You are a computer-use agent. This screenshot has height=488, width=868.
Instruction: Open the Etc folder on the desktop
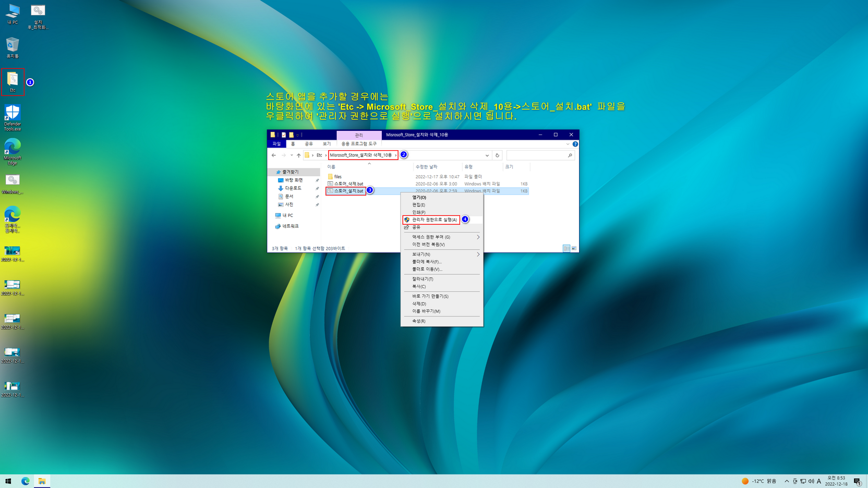pos(13,82)
